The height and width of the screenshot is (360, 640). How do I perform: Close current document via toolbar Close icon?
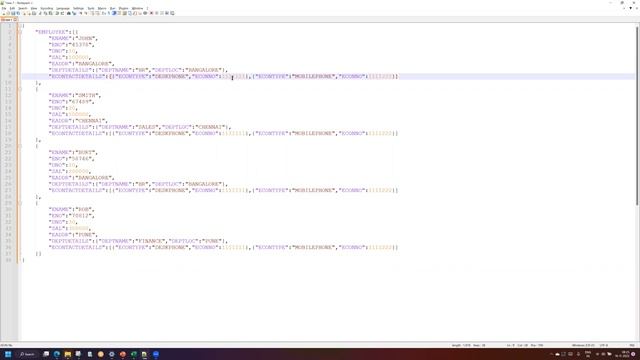pyautogui.click(x=24, y=13)
